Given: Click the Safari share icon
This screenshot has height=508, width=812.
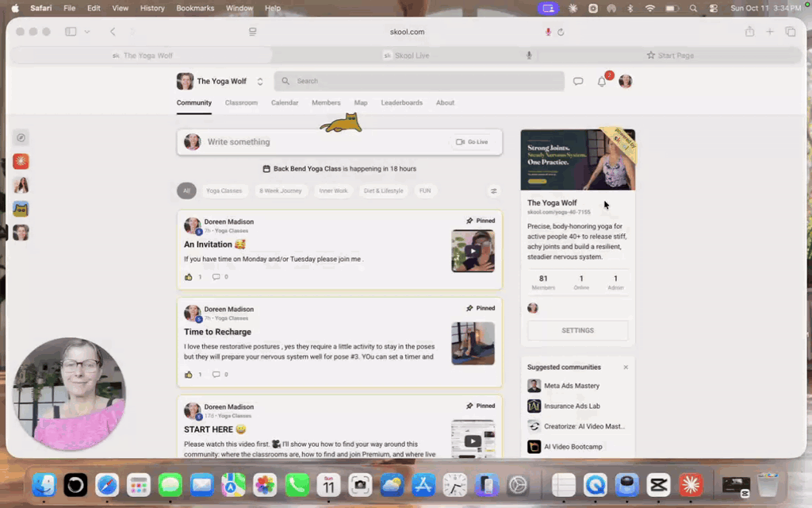Looking at the screenshot, I should [x=749, y=32].
